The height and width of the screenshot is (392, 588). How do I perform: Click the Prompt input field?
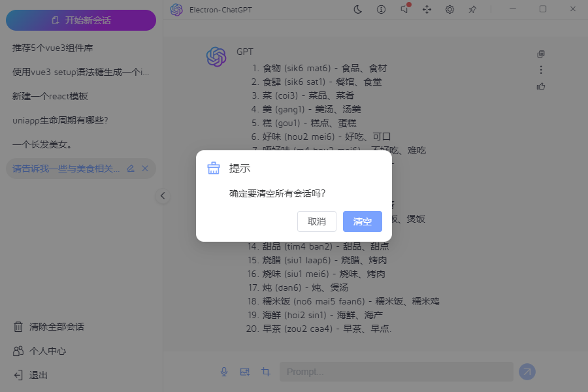[x=397, y=372]
